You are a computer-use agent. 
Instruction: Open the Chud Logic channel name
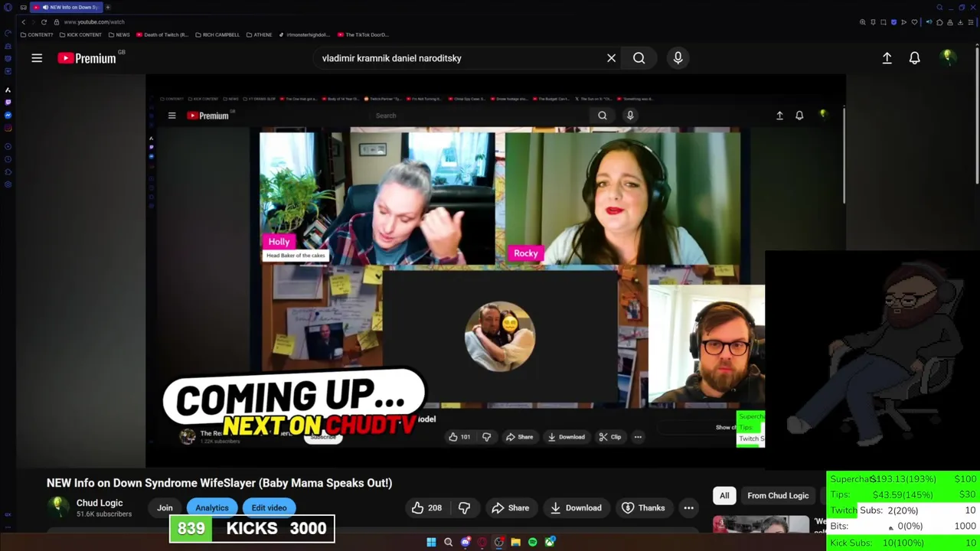(100, 503)
